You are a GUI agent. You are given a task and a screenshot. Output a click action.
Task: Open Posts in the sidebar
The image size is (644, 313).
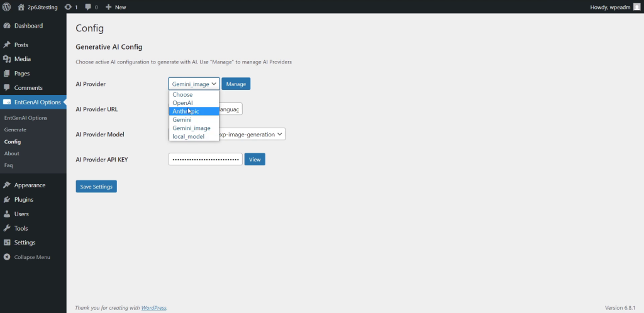point(21,45)
